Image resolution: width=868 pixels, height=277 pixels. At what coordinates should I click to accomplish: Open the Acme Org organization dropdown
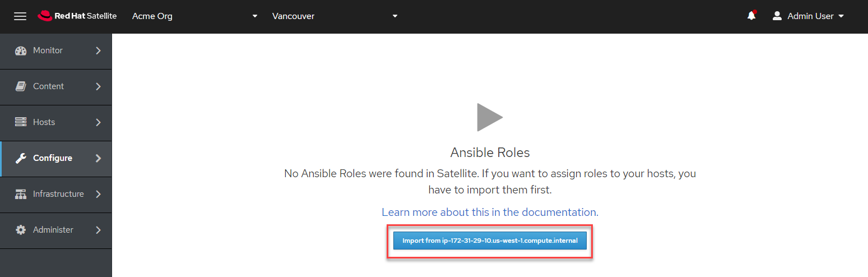pos(194,16)
